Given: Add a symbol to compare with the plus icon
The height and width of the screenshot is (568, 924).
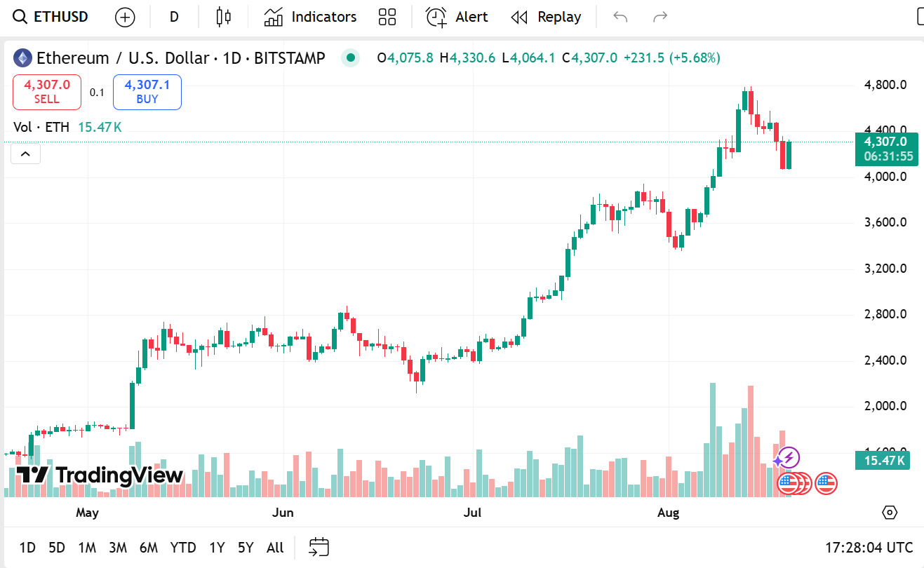Looking at the screenshot, I should point(125,17).
